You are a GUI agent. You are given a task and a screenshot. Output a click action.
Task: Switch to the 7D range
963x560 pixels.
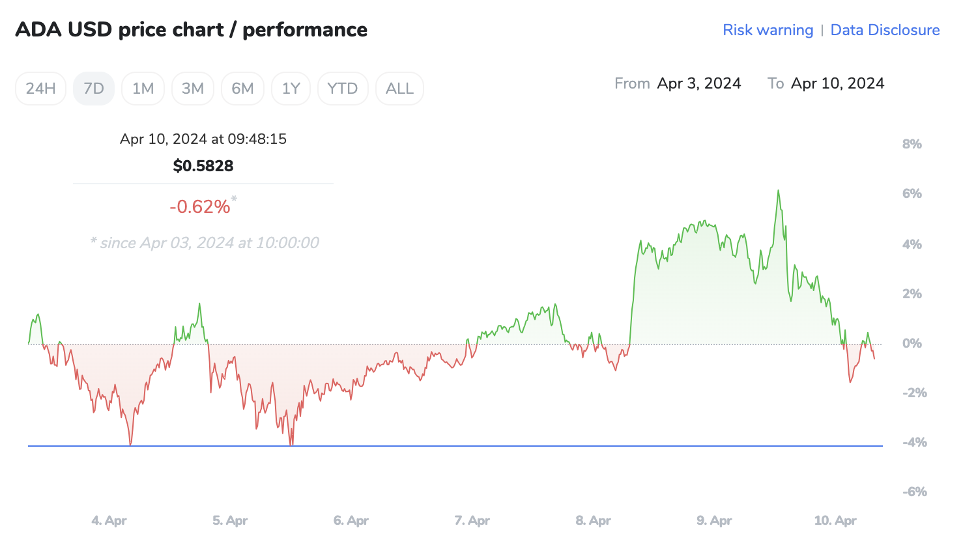pos(94,89)
